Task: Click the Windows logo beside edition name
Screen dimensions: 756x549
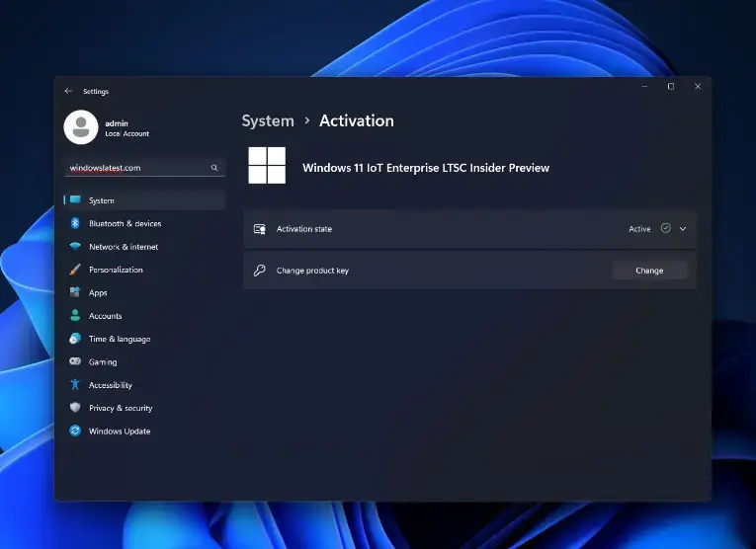Action: coord(267,165)
